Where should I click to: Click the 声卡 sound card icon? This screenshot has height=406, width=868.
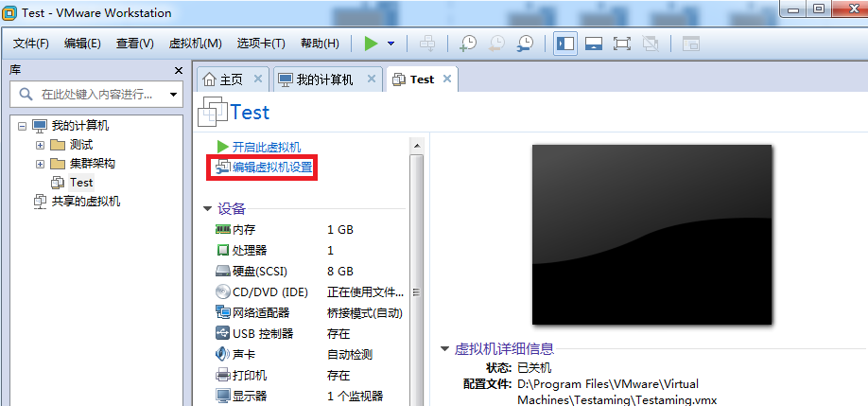click(x=222, y=354)
